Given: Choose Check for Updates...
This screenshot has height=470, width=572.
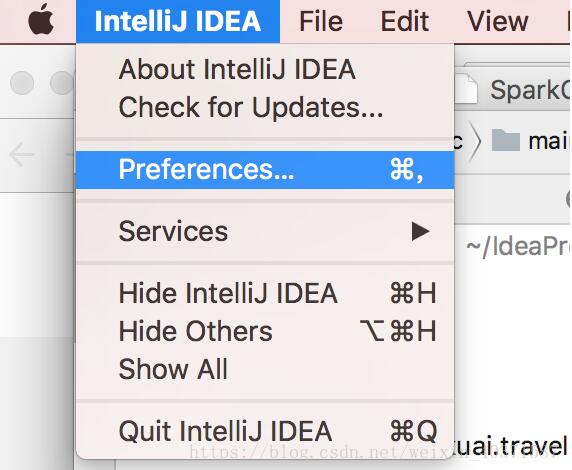Looking at the screenshot, I should 265,107.
